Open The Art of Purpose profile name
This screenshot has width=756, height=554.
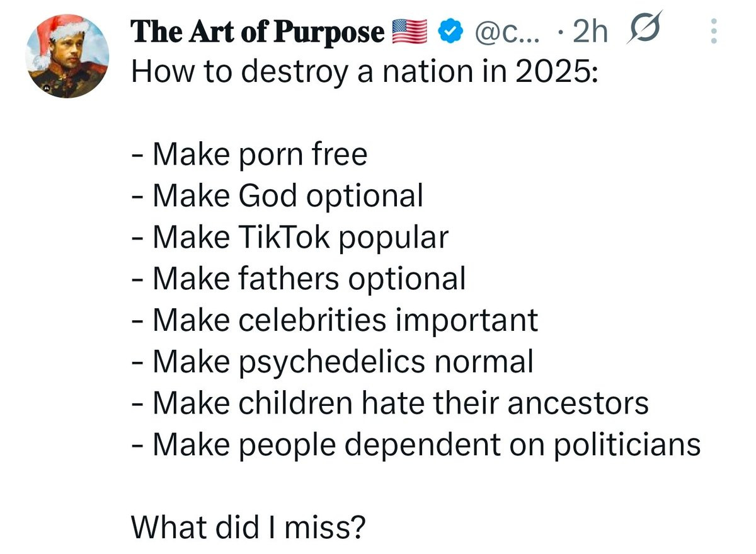[257, 32]
